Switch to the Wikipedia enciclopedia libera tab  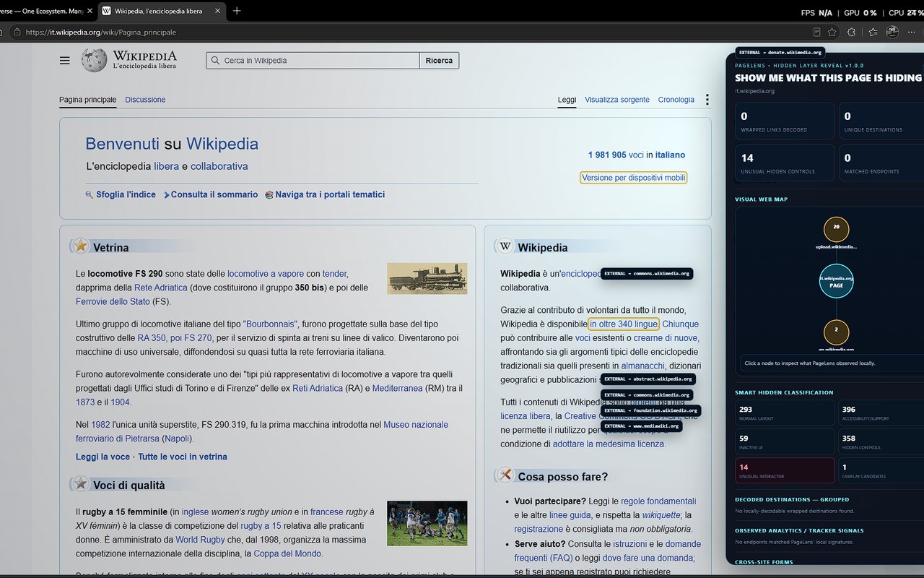tap(161, 11)
